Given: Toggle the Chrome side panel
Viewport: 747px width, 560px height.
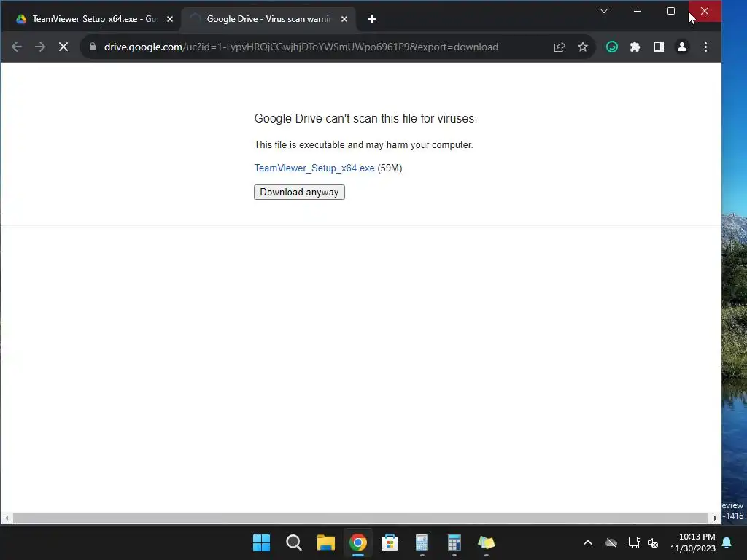Looking at the screenshot, I should coord(659,47).
